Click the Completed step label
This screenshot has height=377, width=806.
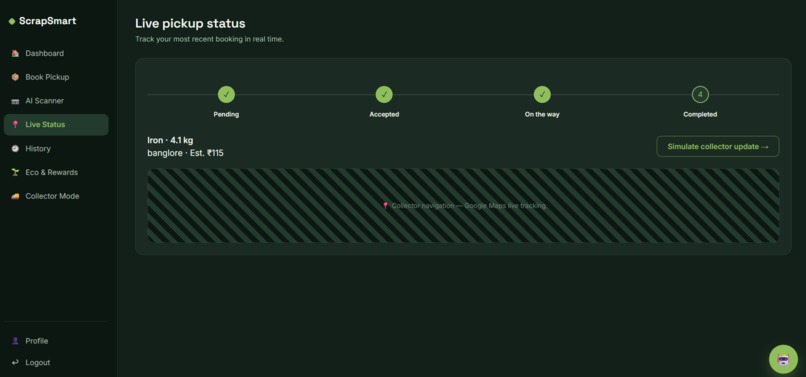(700, 115)
